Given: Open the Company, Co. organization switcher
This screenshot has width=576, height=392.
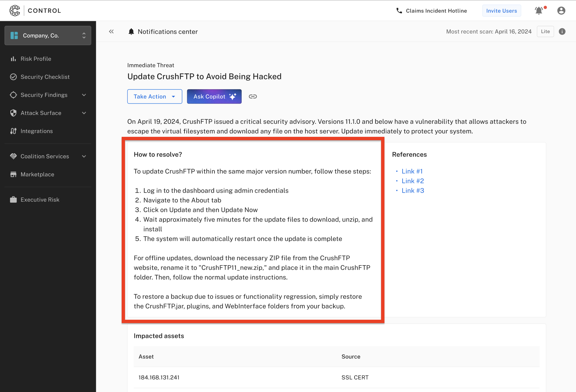Looking at the screenshot, I should (x=48, y=36).
